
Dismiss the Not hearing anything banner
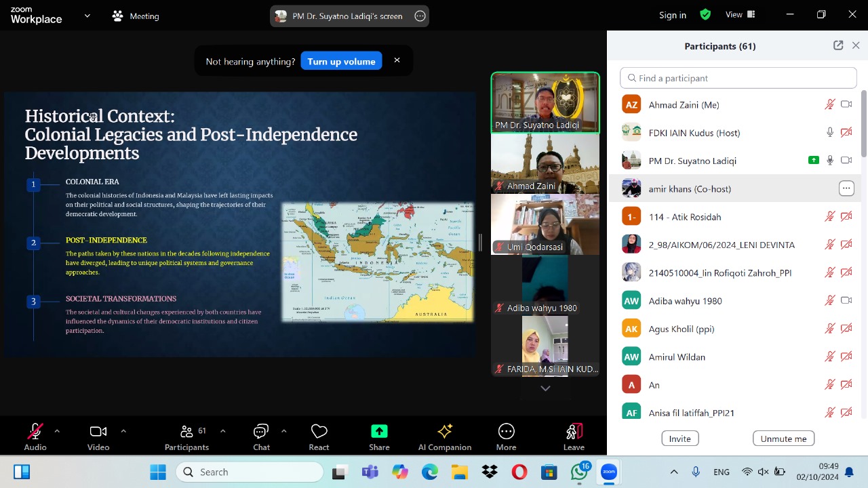(397, 60)
